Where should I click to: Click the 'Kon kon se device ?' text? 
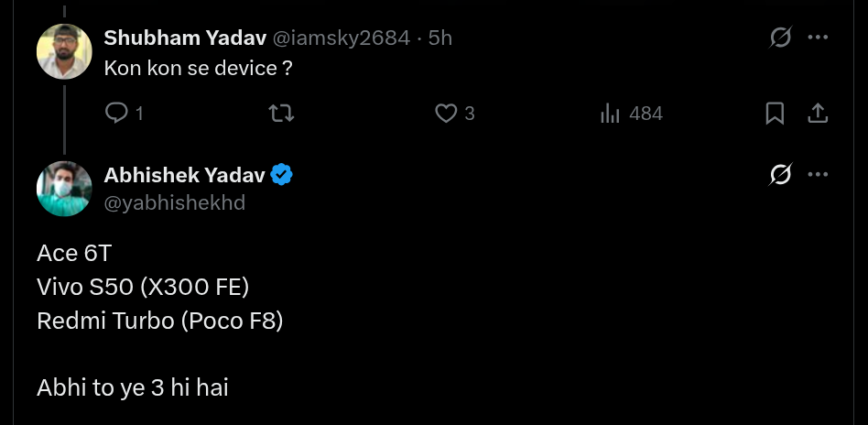point(198,69)
